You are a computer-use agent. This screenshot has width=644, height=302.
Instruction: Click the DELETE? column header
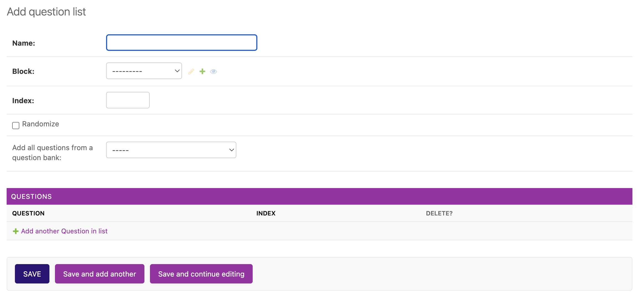439,213
